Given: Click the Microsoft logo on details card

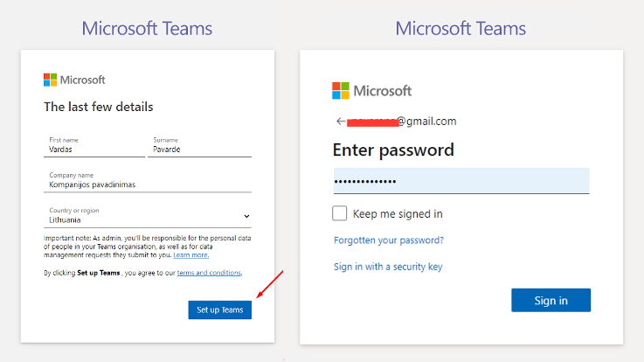Looking at the screenshot, I should tap(74, 80).
